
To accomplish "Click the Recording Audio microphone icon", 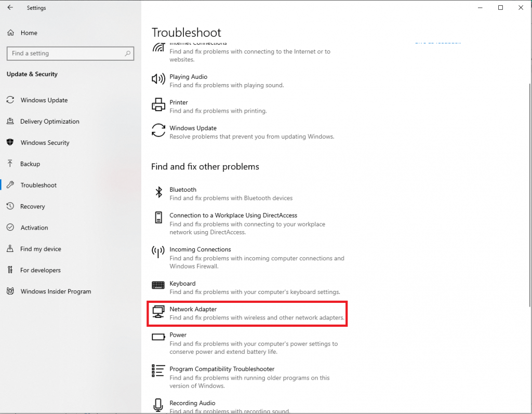I will click(x=158, y=405).
